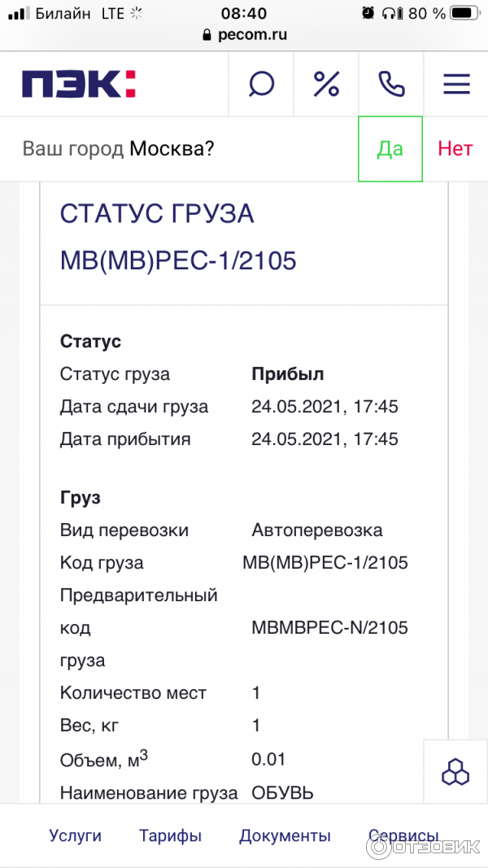This screenshot has width=488, height=868.
Task: Open the hamburger menu
Action: tap(456, 84)
